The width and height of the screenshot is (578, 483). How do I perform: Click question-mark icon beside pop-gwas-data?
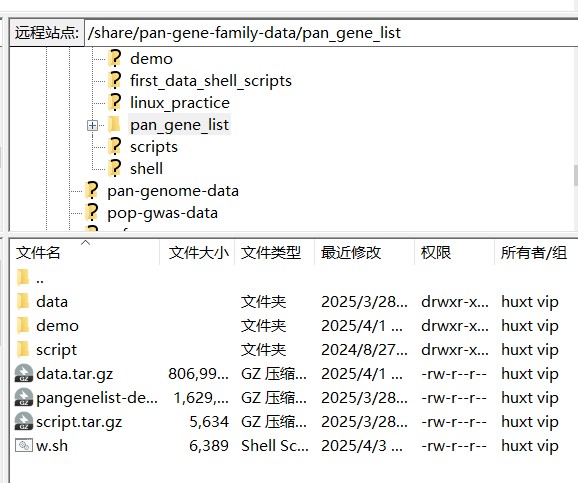[x=92, y=213]
